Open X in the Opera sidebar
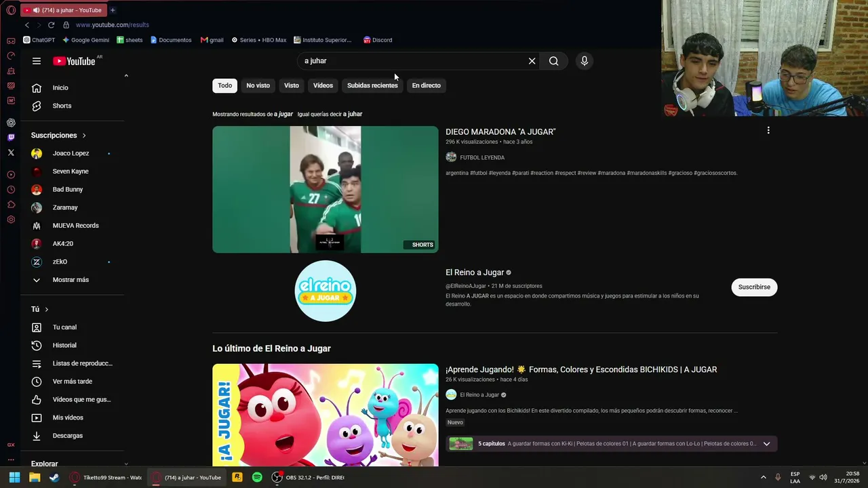The image size is (868, 488). (x=11, y=152)
